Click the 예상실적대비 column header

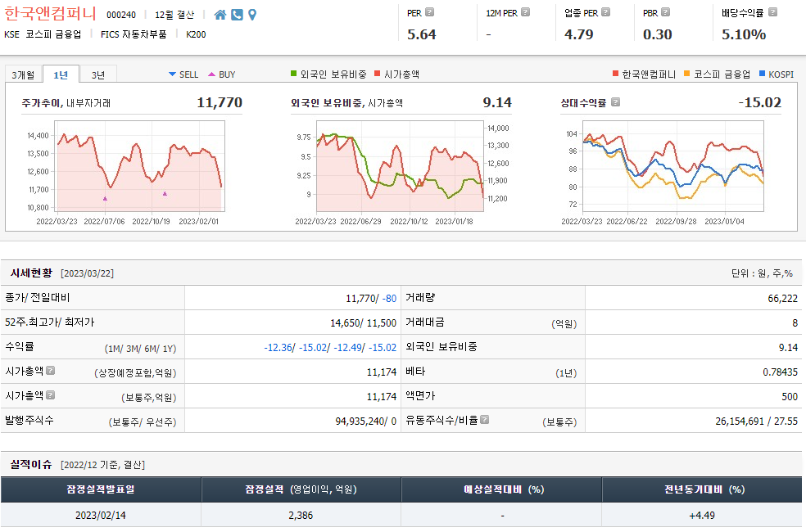[x=501, y=489]
